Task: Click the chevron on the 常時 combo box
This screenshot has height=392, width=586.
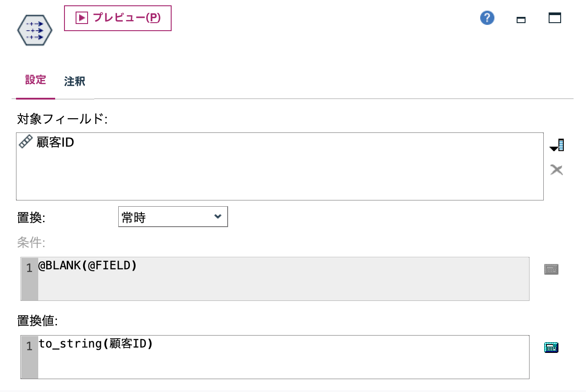Action: [x=218, y=216]
